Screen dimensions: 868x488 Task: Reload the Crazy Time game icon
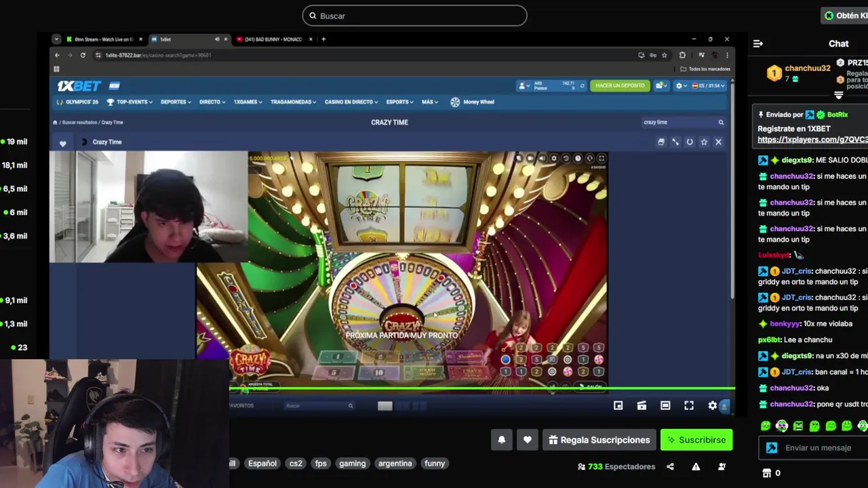(x=690, y=142)
